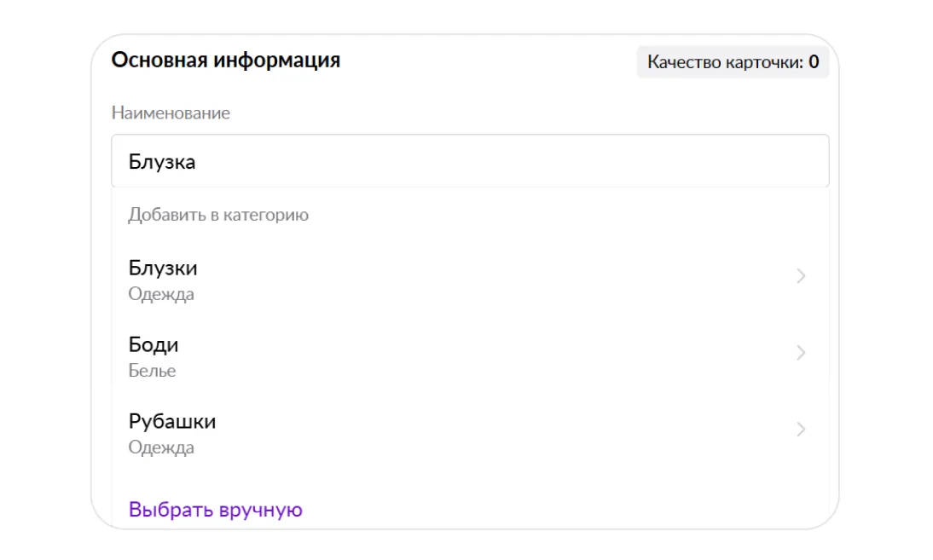Place cursor on typed text Блузка
The image size is (933, 560).
tap(162, 162)
